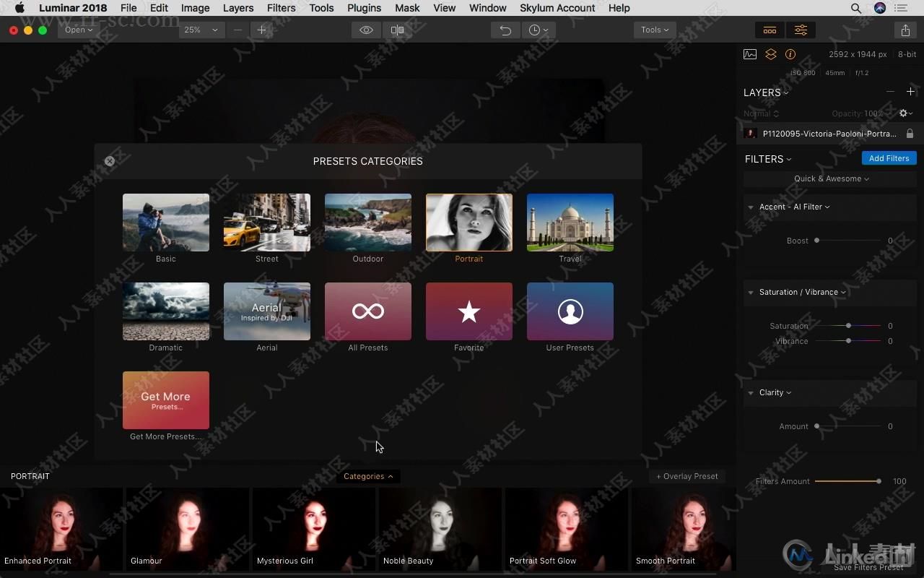This screenshot has width=924, height=578.
Task: Select the image info icon
Action: [790, 54]
